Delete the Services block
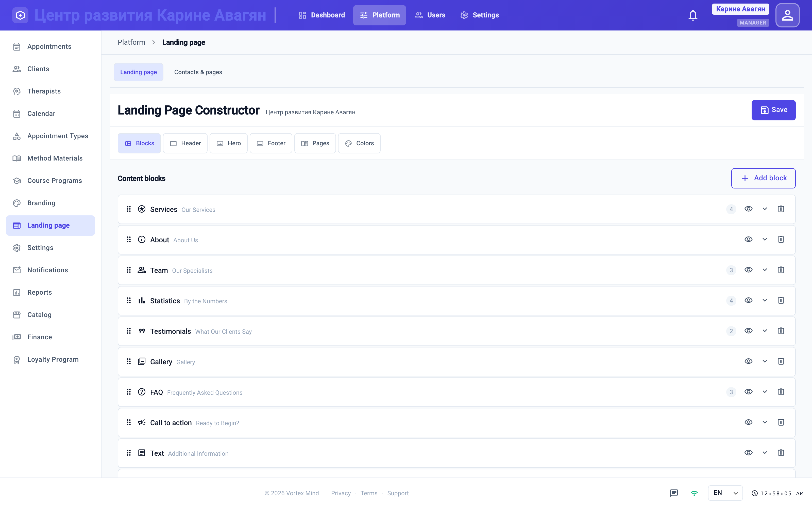 [781, 209]
